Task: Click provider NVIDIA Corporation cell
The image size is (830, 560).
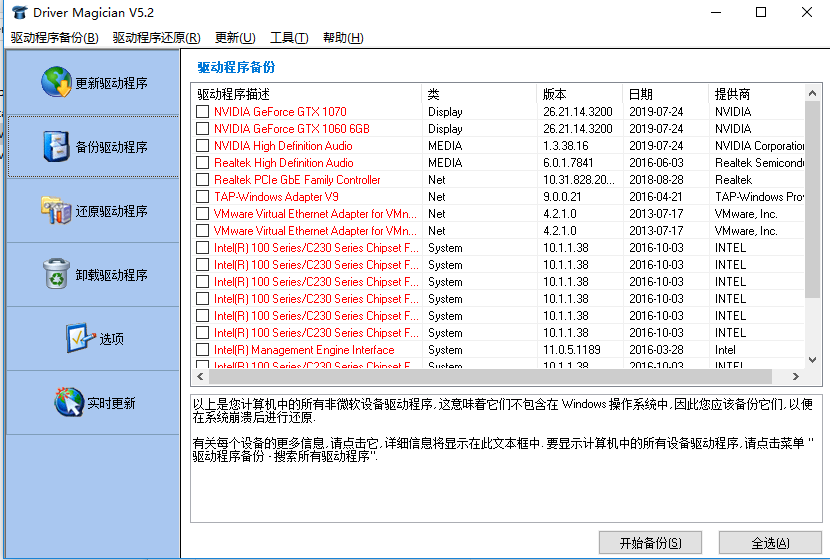Action: pyautogui.click(x=759, y=146)
